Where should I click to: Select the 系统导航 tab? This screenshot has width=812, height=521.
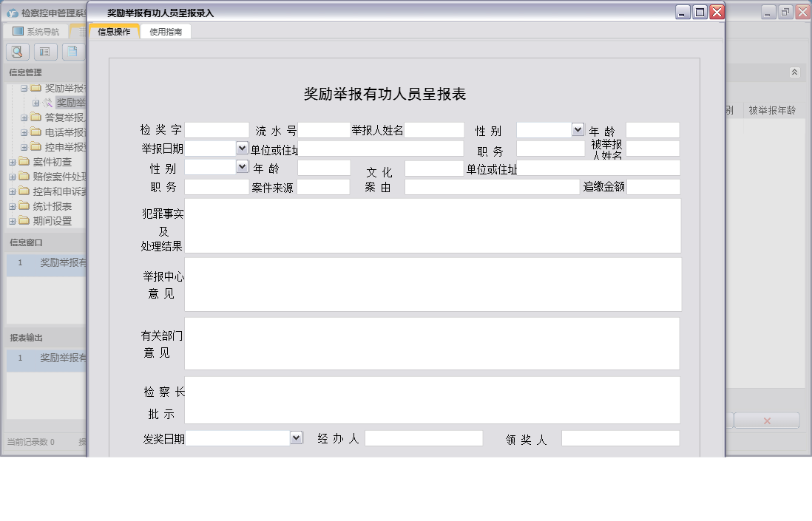41,31
